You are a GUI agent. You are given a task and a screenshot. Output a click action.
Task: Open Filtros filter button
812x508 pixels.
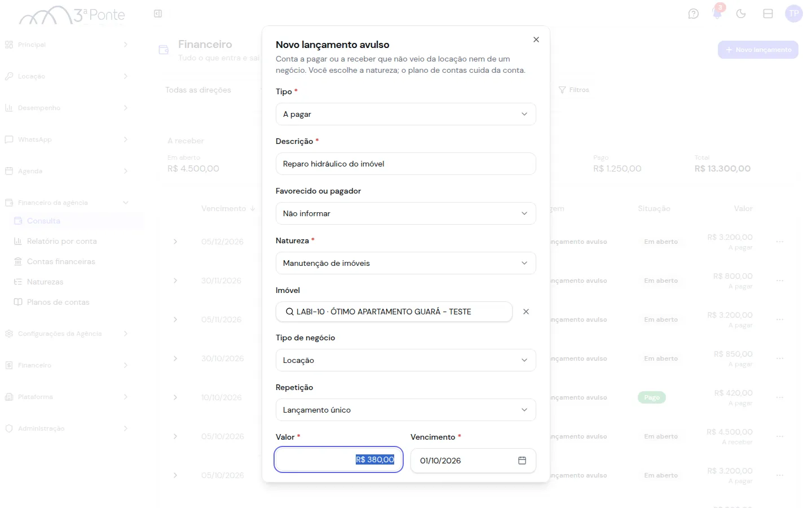coord(574,90)
